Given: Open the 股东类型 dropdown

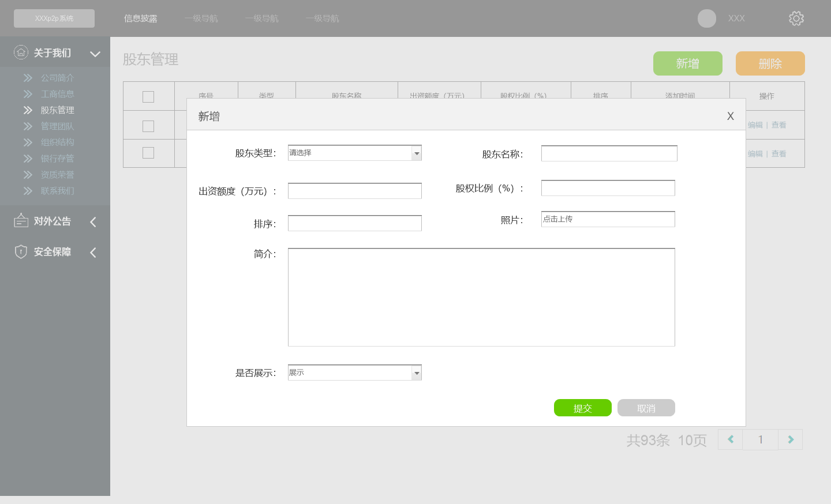Looking at the screenshot, I should coord(355,153).
